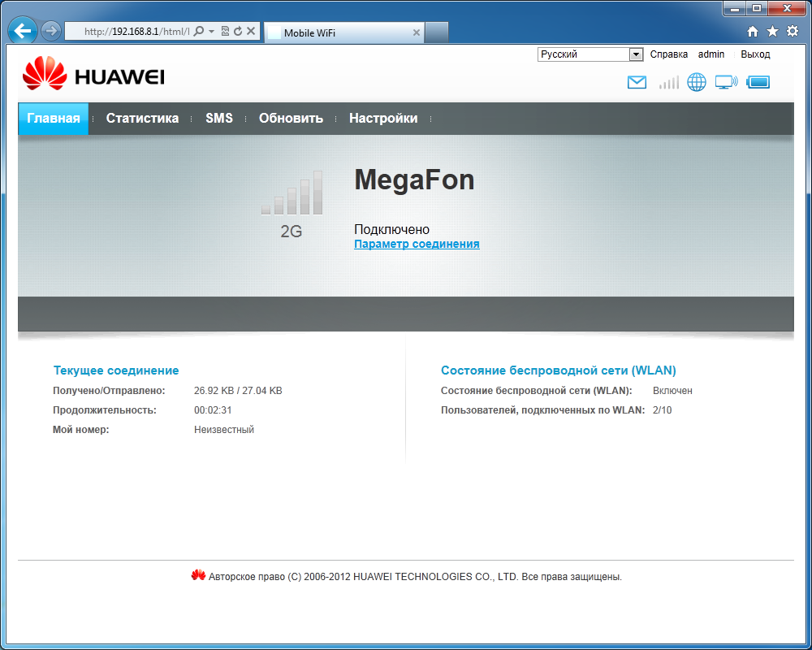The image size is (812, 650).
Task: Open the SMS messages envelope icon
Action: click(637, 82)
